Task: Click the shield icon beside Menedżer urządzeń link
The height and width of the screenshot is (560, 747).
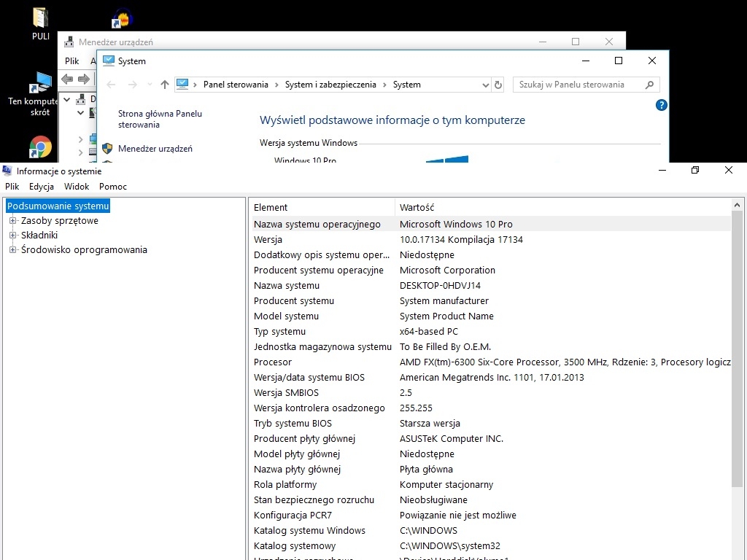Action: pos(108,149)
